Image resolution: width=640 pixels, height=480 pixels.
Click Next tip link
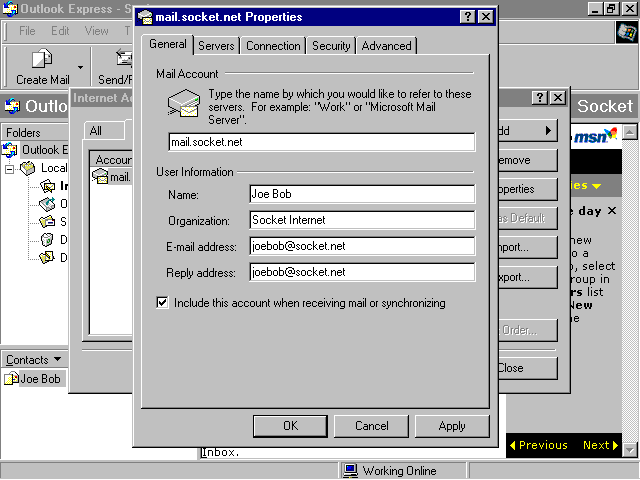click(600, 445)
